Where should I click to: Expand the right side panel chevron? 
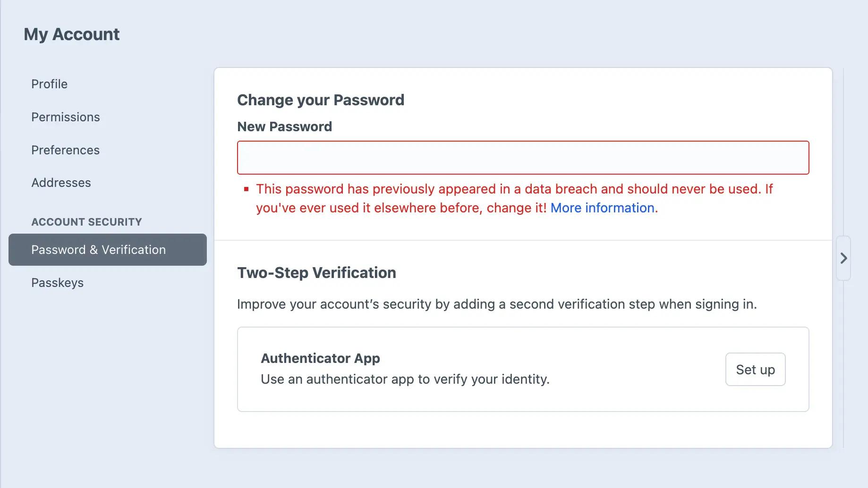(x=844, y=258)
